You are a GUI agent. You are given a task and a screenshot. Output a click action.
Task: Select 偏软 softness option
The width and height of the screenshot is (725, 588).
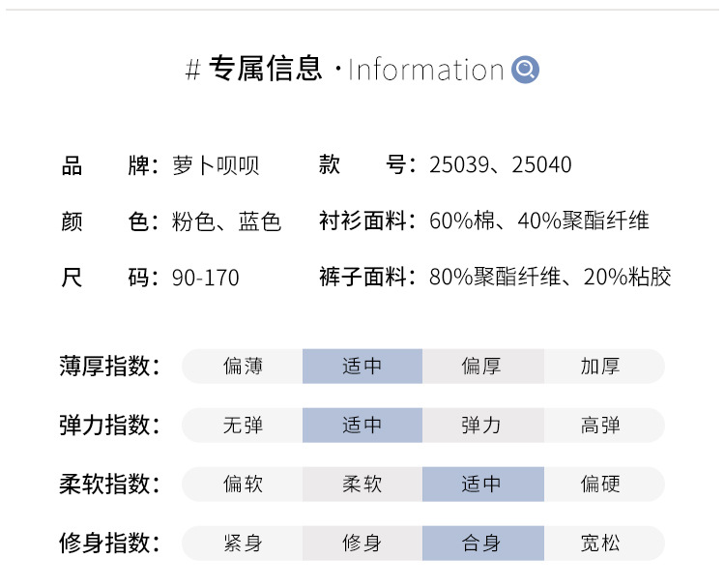point(243,485)
